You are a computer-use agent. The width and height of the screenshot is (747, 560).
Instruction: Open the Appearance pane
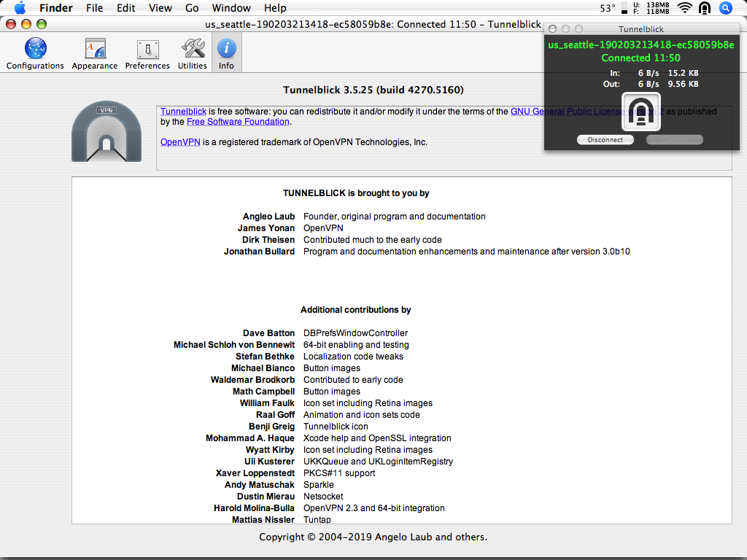pyautogui.click(x=94, y=53)
